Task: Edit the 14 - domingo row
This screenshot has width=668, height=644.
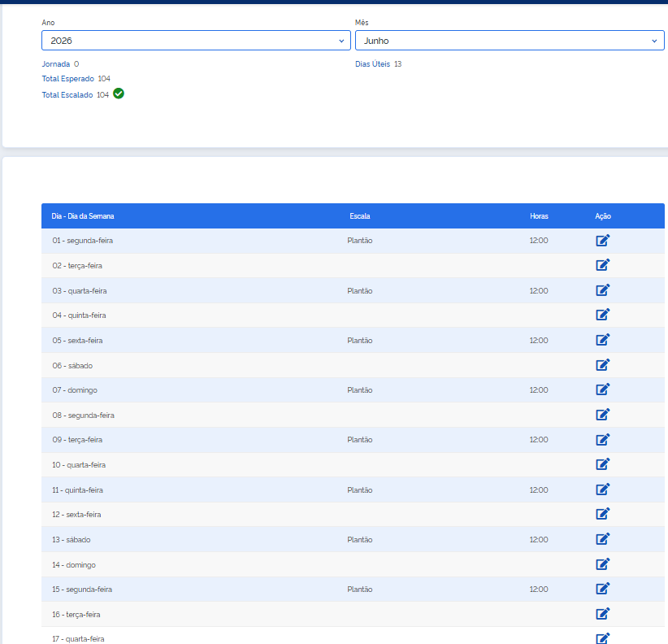Action: coord(602,564)
